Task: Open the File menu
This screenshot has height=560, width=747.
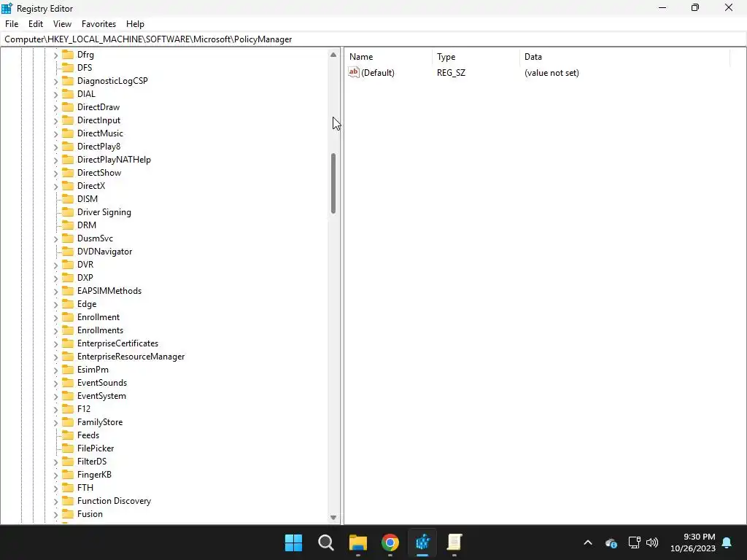Action: click(12, 24)
